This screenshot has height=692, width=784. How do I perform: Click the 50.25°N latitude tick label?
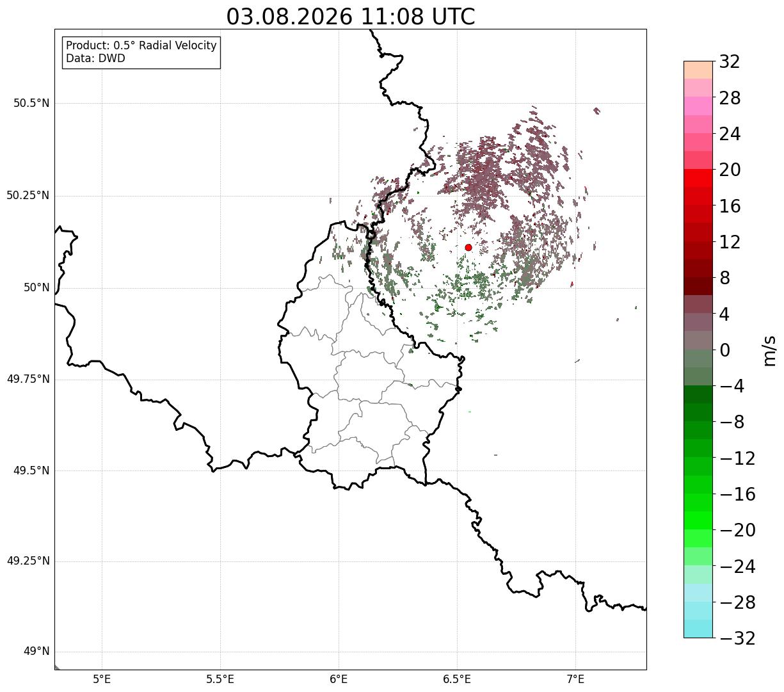pos(28,195)
